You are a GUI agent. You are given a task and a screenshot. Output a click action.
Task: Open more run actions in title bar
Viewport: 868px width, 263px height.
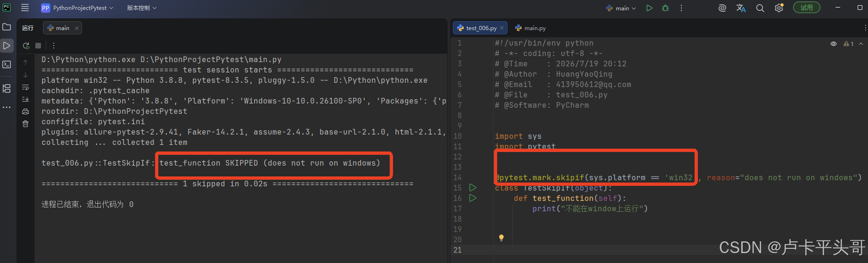click(681, 8)
